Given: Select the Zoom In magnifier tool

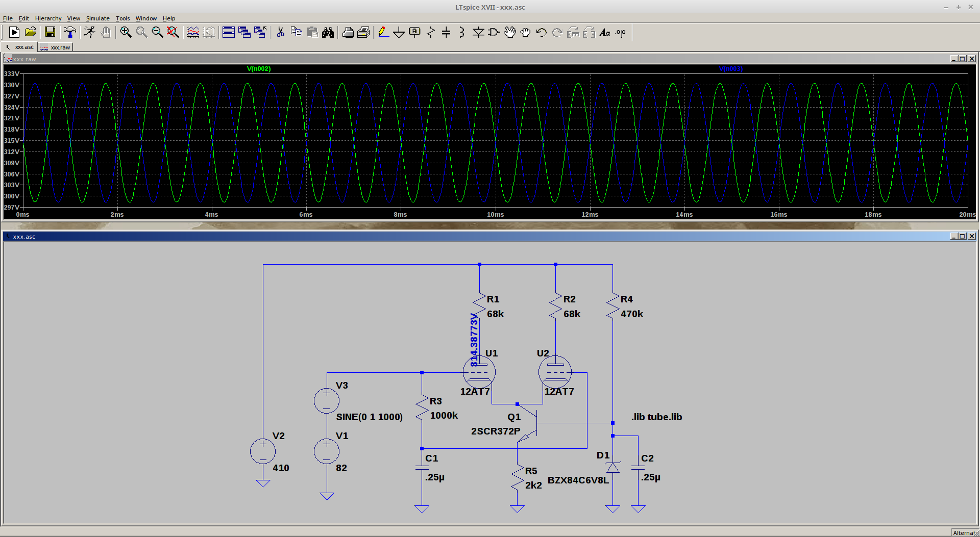Looking at the screenshot, I should 126,32.
